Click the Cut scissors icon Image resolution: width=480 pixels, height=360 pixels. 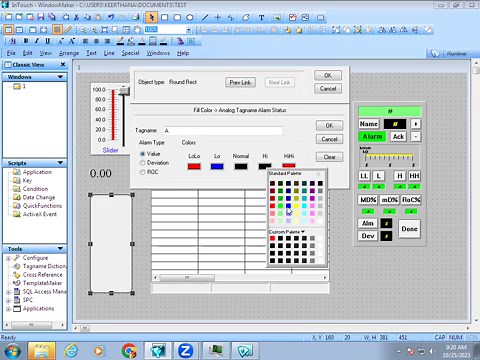(x=76, y=17)
